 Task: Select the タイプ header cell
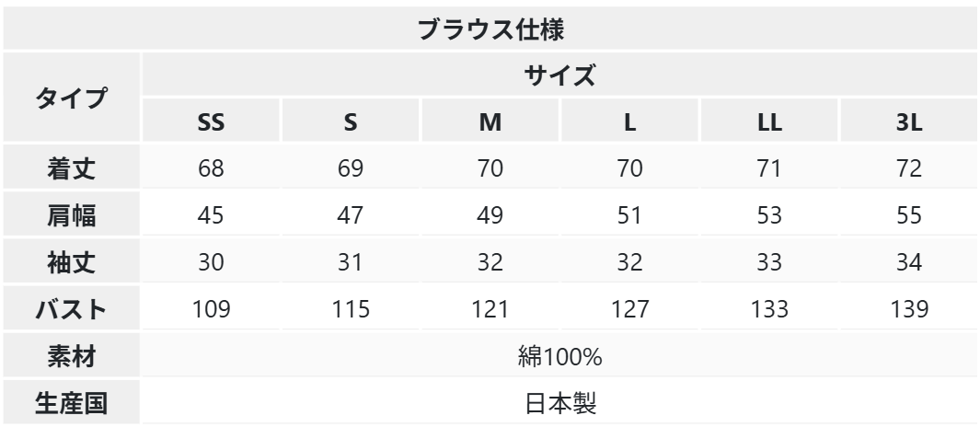pyautogui.click(x=71, y=98)
